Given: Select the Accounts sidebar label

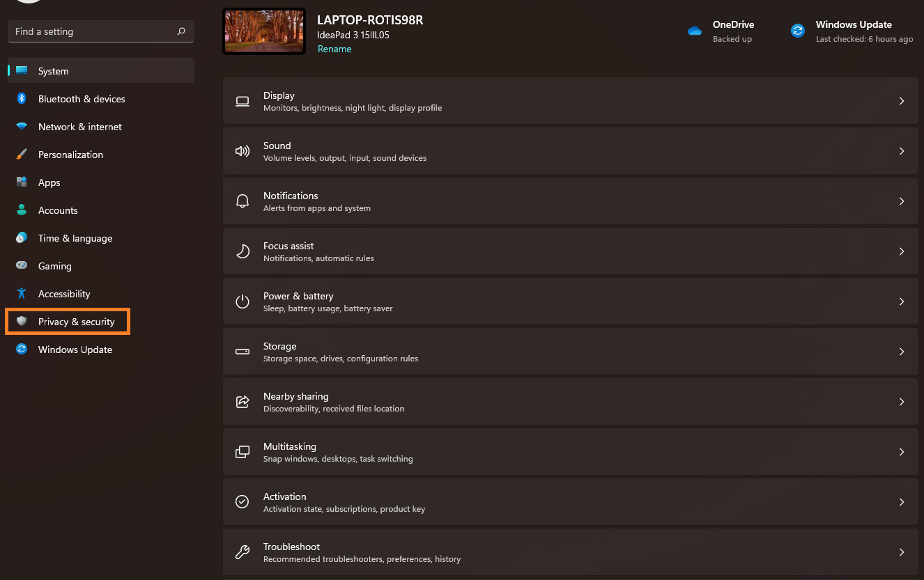Looking at the screenshot, I should 58,210.
